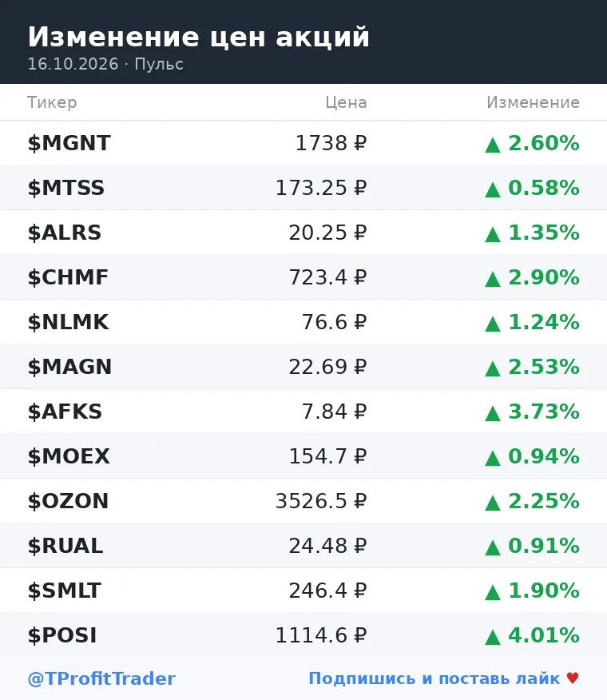Select the price 1114.6 ₽
The image size is (607, 700).
click(321, 635)
